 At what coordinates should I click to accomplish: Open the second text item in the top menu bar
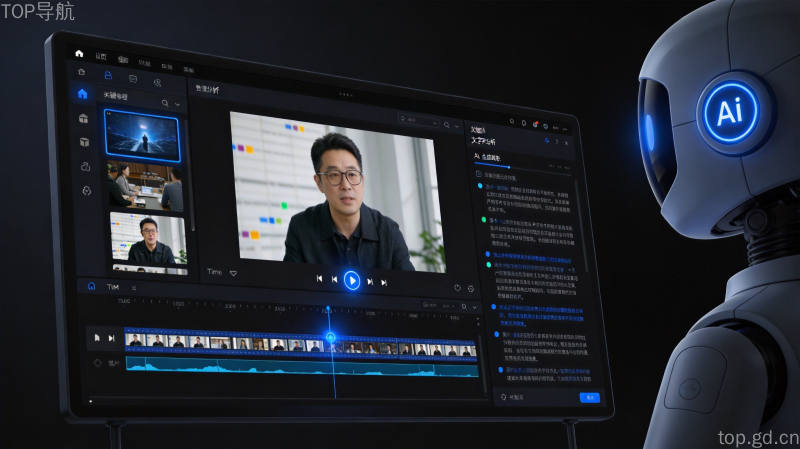point(123,60)
